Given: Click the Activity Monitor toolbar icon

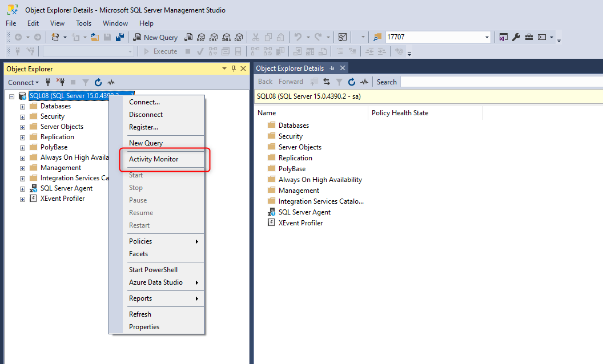Looking at the screenshot, I should [343, 37].
